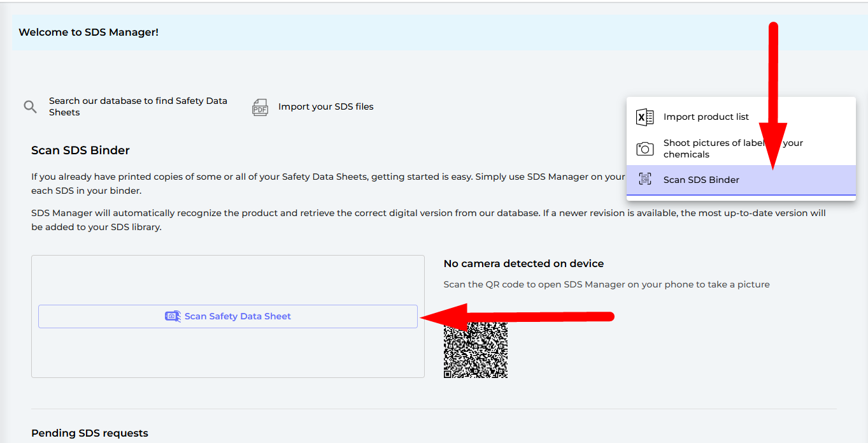Select 'Import product list' menu entry
This screenshot has width=868, height=443.
coord(706,117)
